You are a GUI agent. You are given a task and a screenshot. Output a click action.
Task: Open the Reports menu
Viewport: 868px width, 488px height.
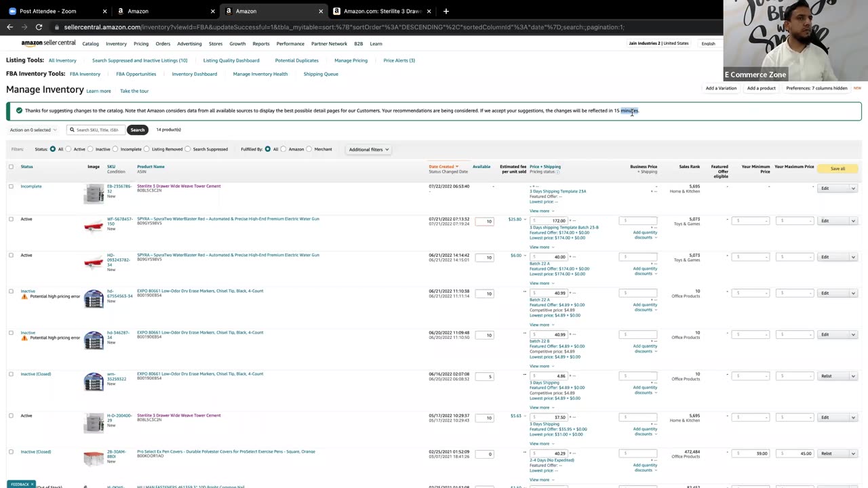[261, 43]
